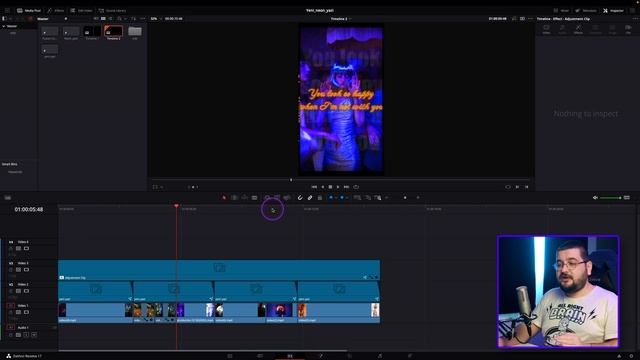Open the Media Pool panel
The height and width of the screenshot is (360, 640).
[29, 10]
